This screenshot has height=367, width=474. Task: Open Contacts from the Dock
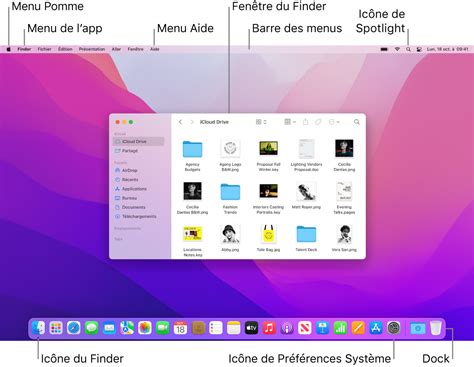tap(198, 328)
